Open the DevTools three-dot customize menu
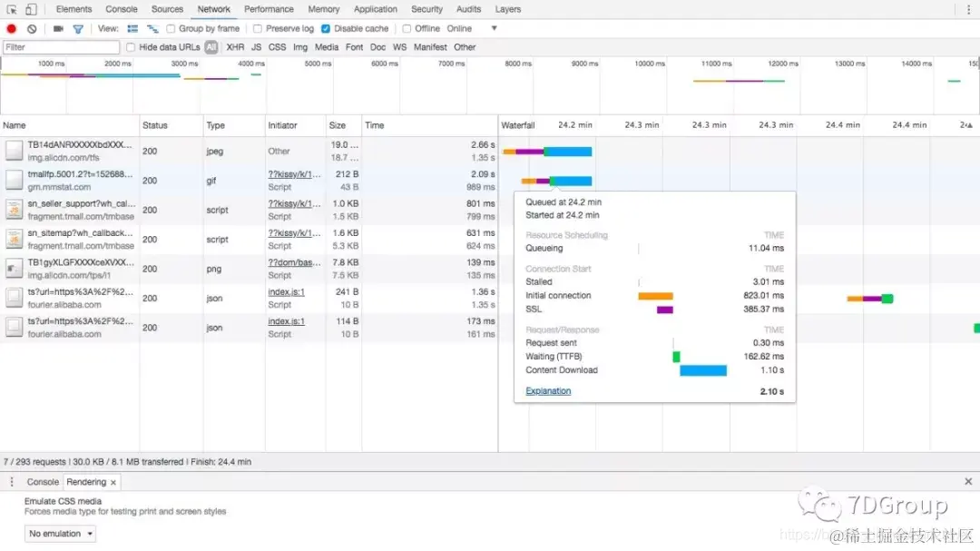This screenshot has height=551, width=980. [x=968, y=9]
